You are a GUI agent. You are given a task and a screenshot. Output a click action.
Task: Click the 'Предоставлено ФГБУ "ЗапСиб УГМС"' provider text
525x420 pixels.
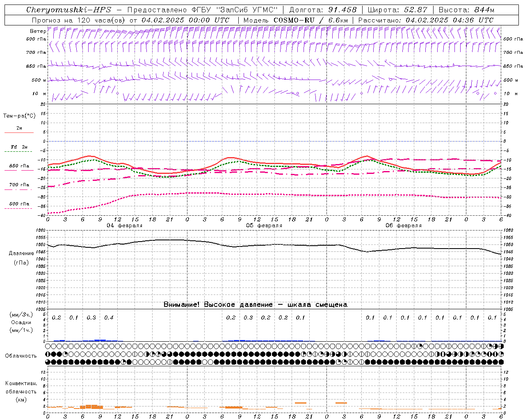coord(203,10)
